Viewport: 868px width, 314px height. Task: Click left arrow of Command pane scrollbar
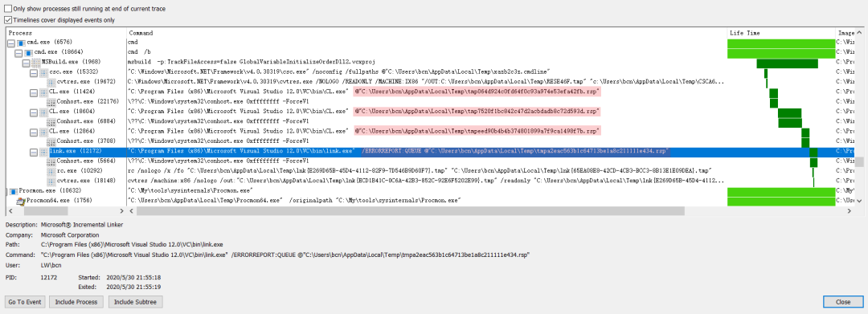(132, 211)
